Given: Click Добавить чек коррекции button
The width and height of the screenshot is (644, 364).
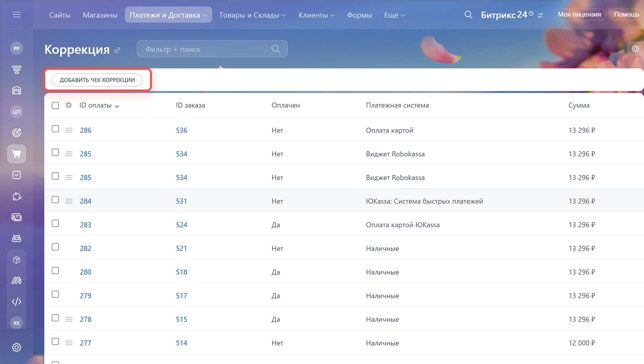Looking at the screenshot, I should [97, 80].
